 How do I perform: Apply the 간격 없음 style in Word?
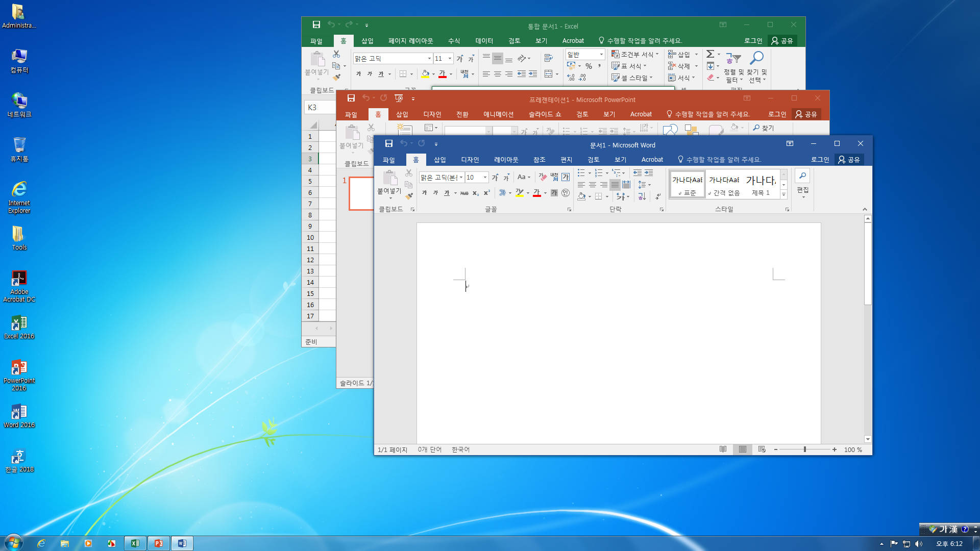click(724, 184)
